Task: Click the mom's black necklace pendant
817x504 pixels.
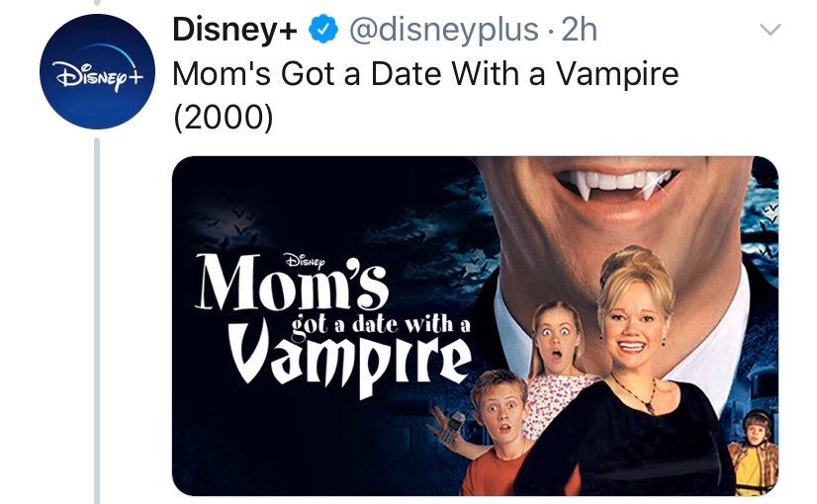Action: (x=650, y=406)
